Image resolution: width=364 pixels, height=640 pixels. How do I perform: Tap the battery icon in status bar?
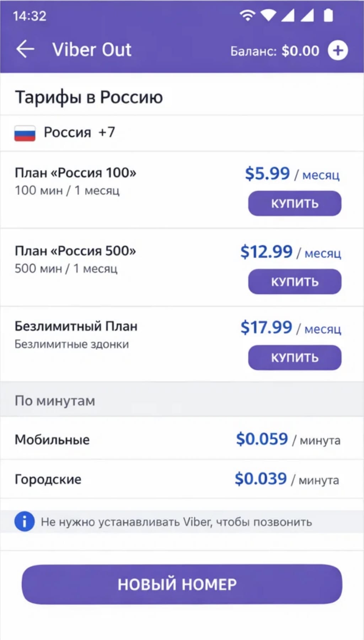[328, 15]
